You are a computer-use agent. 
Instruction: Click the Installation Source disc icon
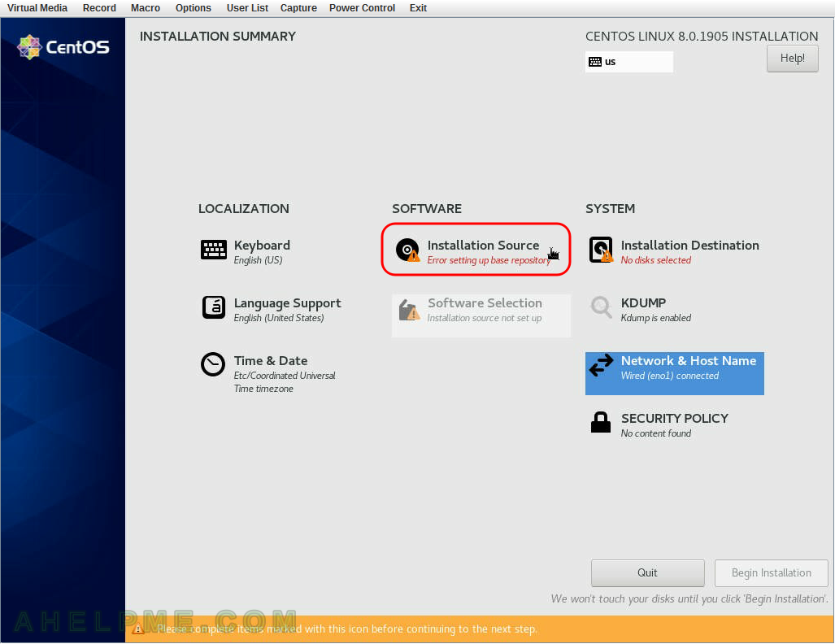tap(407, 250)
